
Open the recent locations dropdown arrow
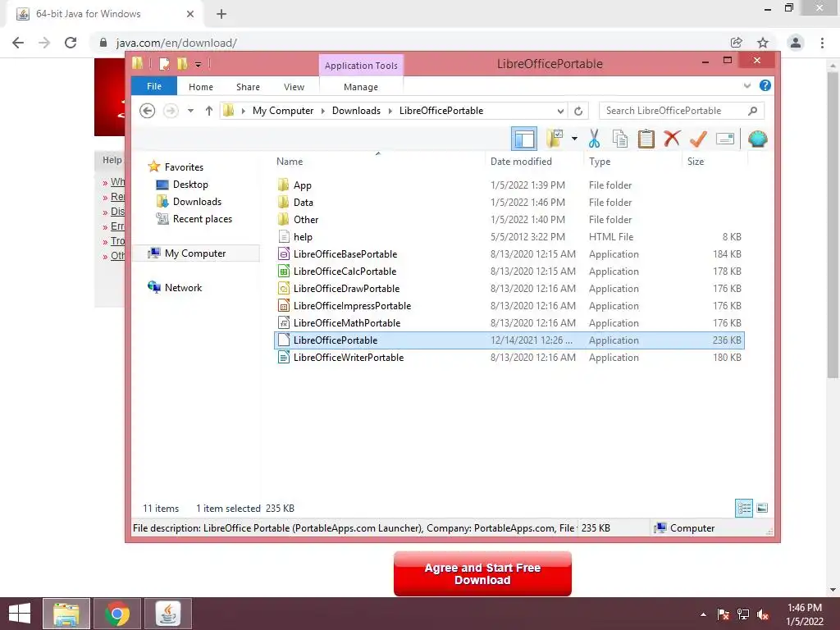[x=190, y=111]
